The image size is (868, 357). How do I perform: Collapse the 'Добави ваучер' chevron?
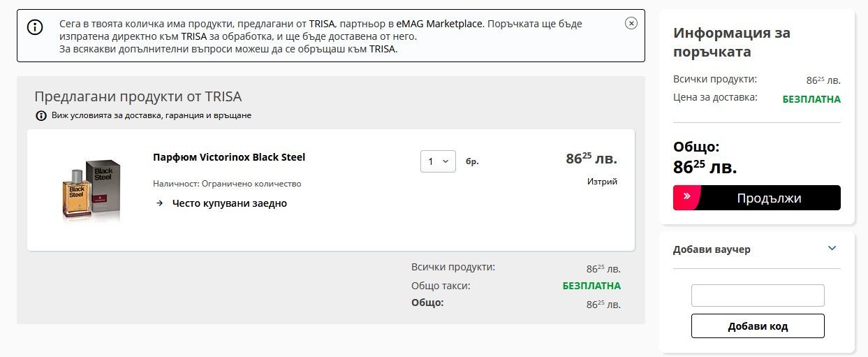coord(832,249)
